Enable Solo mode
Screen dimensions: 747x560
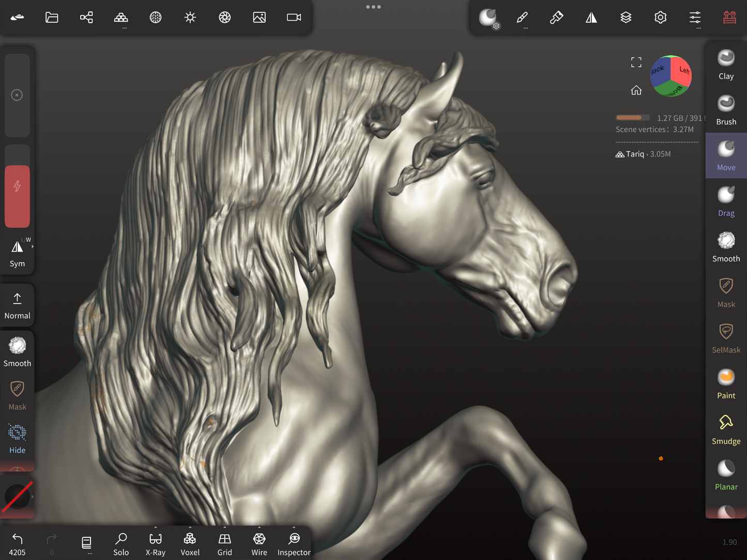(x=121, y=544)
